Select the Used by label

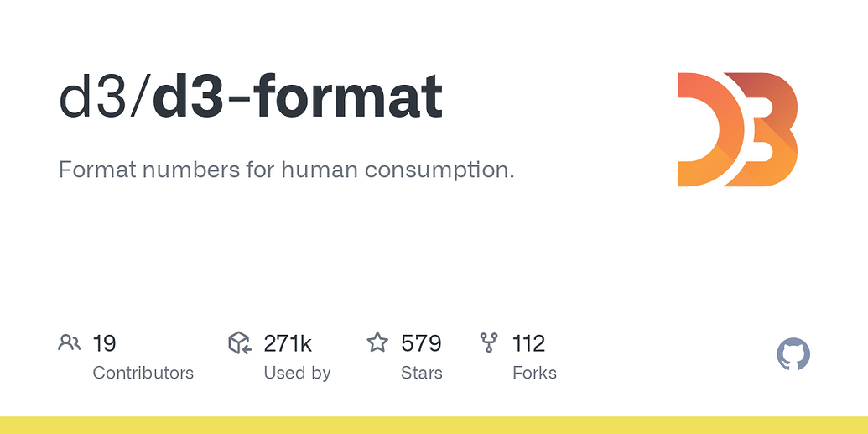[297, 373]
